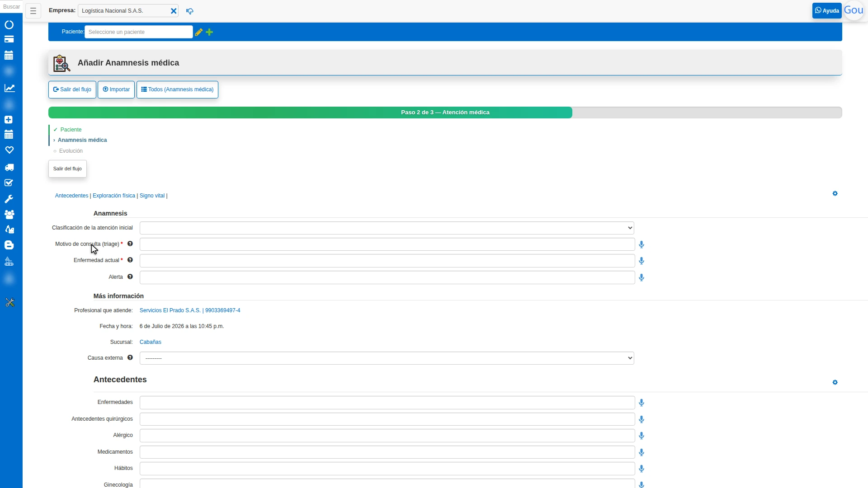Image resolution: width=868 pixels, height=488 pixels.
Task: Click the microphone icon beside Motivo de consulta
Action: (x=641, y=244)
